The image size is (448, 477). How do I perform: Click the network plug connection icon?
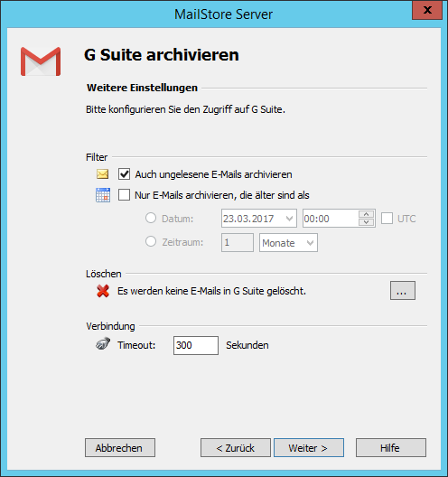103,344
